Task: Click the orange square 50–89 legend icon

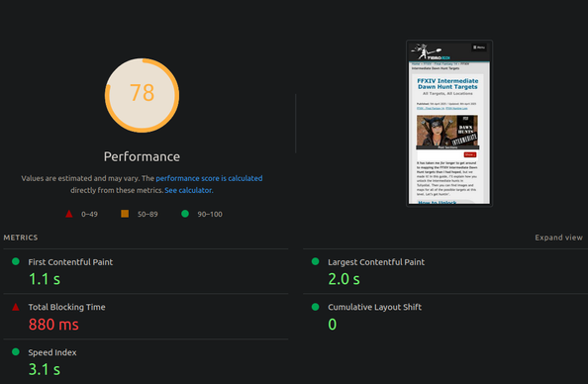Action: [x=125, y=214]
